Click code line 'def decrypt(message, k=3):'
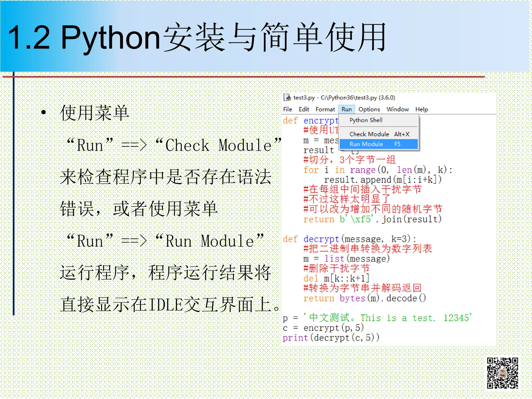This screenshot has width=532, height=399. (x=349, y=239)
